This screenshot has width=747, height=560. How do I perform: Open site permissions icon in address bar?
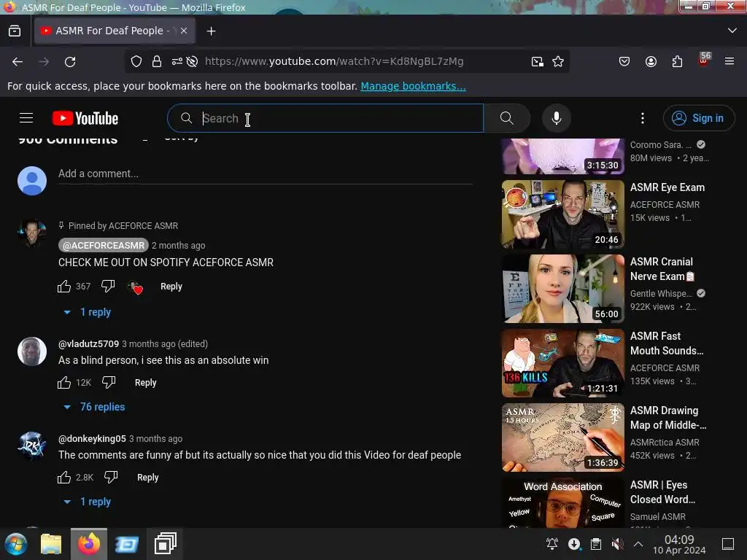click(177, 61)
